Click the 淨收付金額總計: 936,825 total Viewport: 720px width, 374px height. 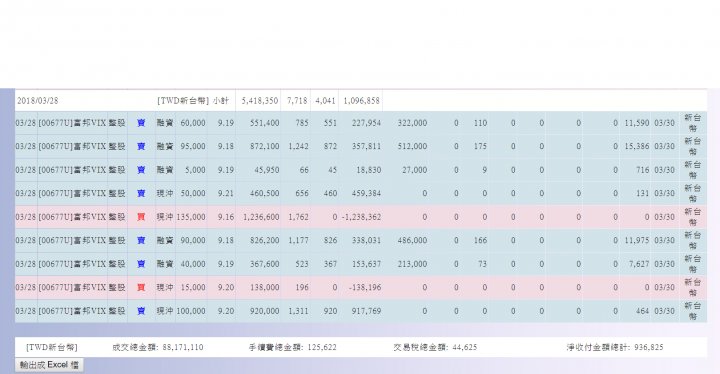[x=615, y=347]
